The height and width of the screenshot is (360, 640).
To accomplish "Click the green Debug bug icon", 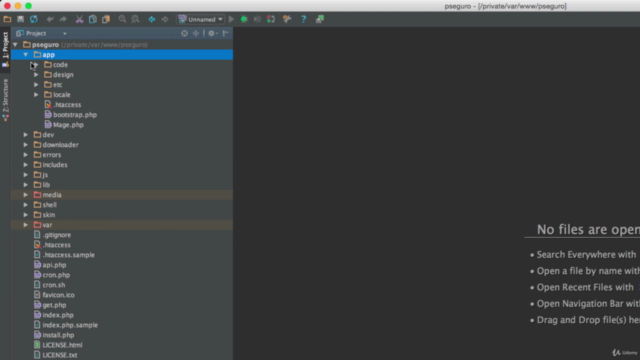I will point(244,19).
